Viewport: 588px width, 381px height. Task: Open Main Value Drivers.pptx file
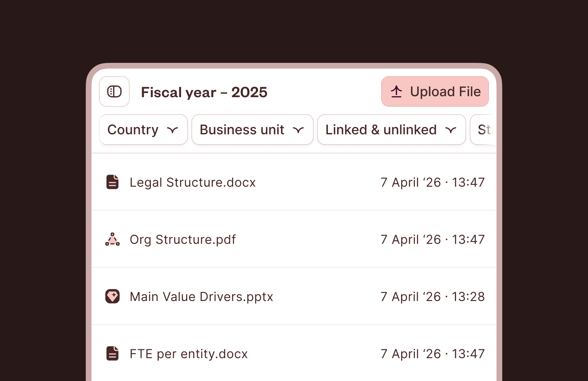[x=201, y=297]
